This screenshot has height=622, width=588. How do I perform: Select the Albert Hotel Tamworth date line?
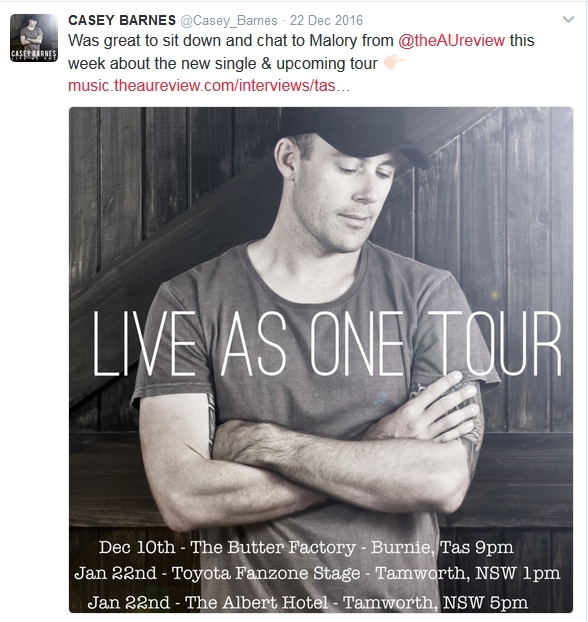307,603
